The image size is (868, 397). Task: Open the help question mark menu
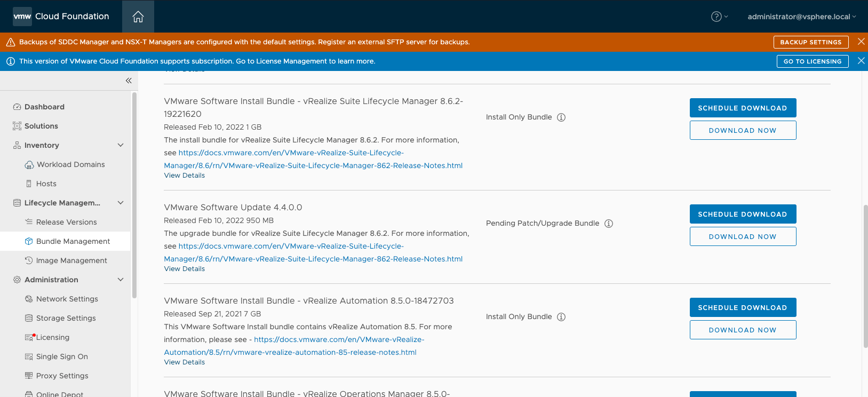tap(719, 17)
